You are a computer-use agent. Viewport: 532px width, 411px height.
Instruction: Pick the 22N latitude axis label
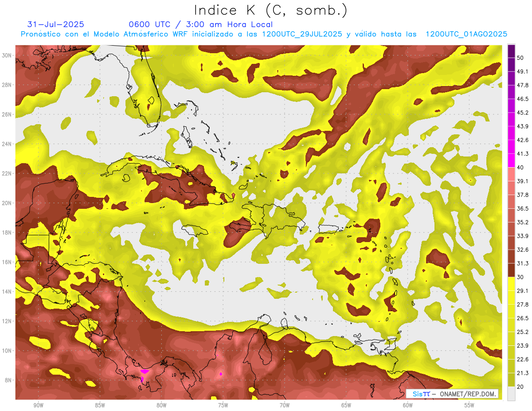tap(8, 173)
